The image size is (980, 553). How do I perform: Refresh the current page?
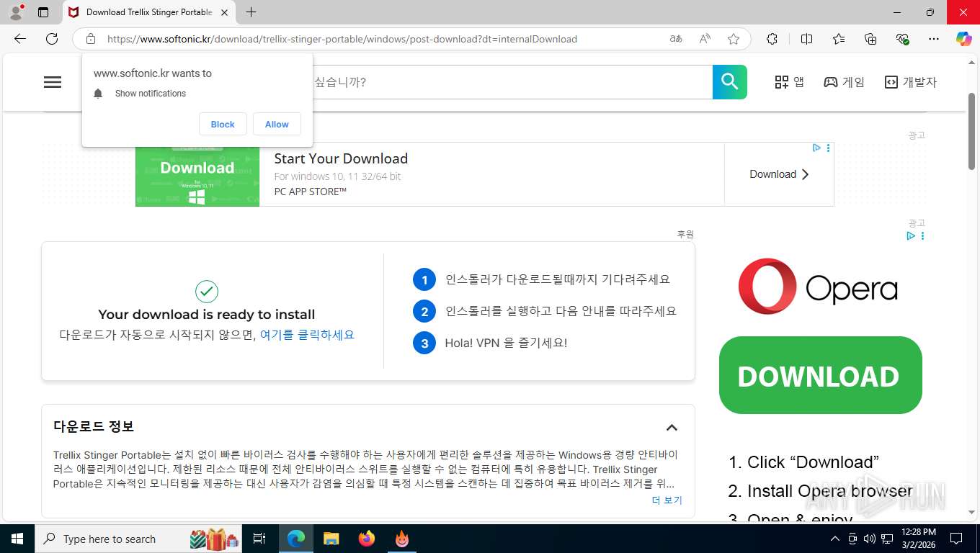tap(52, 39)
